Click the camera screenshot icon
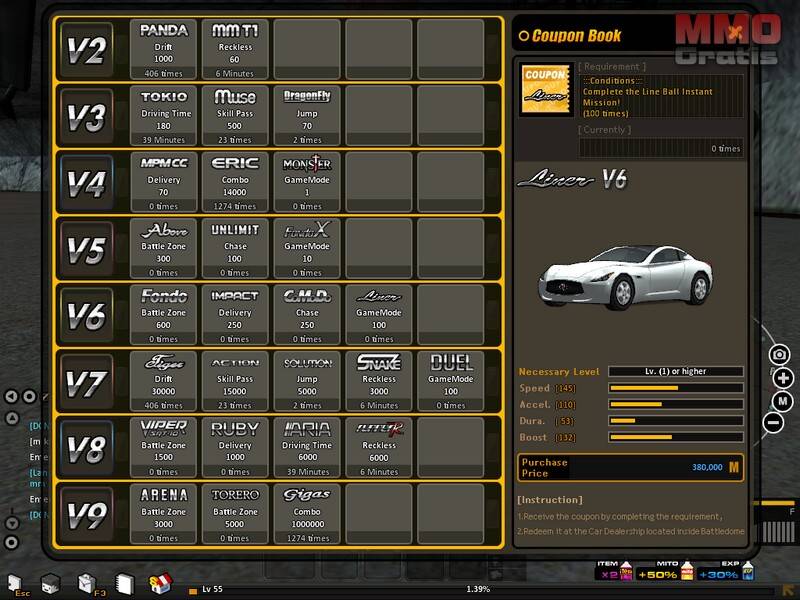Image resolution: width=800 pixels, height=600 pixels. tap(780, 355)
